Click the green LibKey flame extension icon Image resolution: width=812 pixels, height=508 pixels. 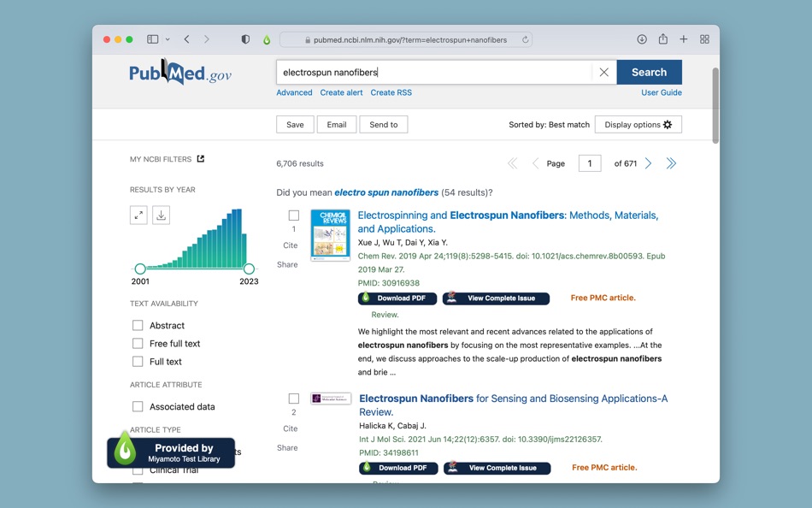[267, 39]
